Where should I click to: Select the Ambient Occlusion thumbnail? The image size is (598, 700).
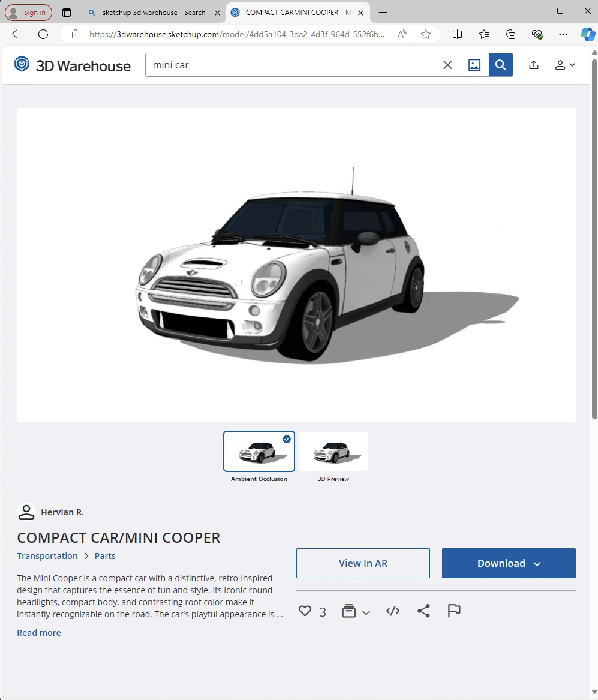pos(259,451)
